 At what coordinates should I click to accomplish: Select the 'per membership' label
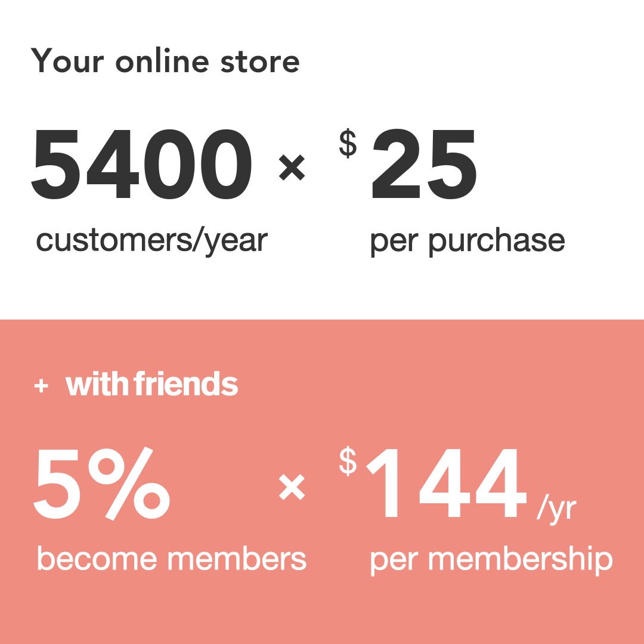(x=491, y=560)
